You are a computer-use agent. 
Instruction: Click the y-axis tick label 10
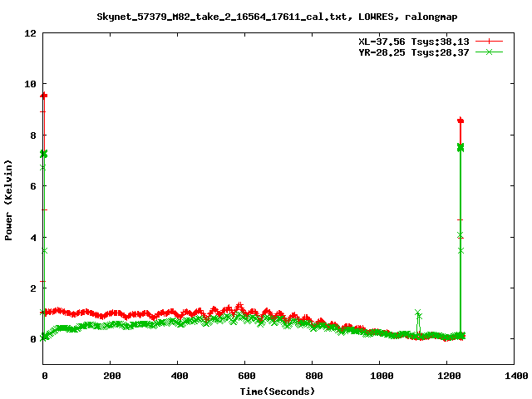point(30,84)
